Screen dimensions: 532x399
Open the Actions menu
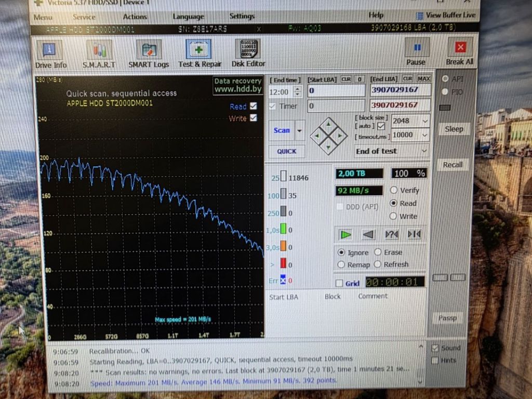135,17
